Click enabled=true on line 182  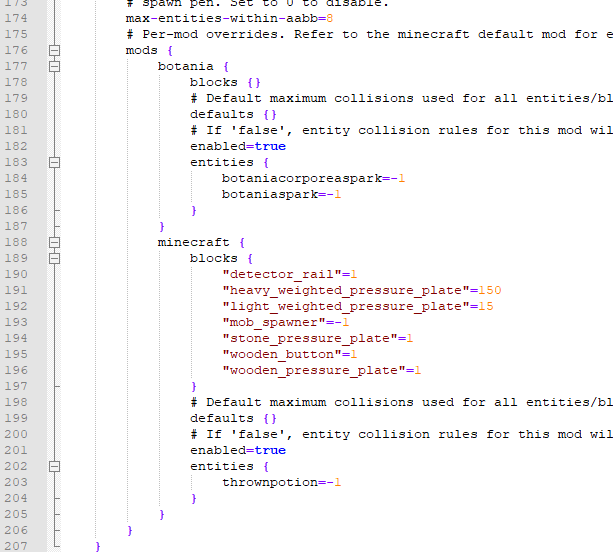click(x=238, y=147)
